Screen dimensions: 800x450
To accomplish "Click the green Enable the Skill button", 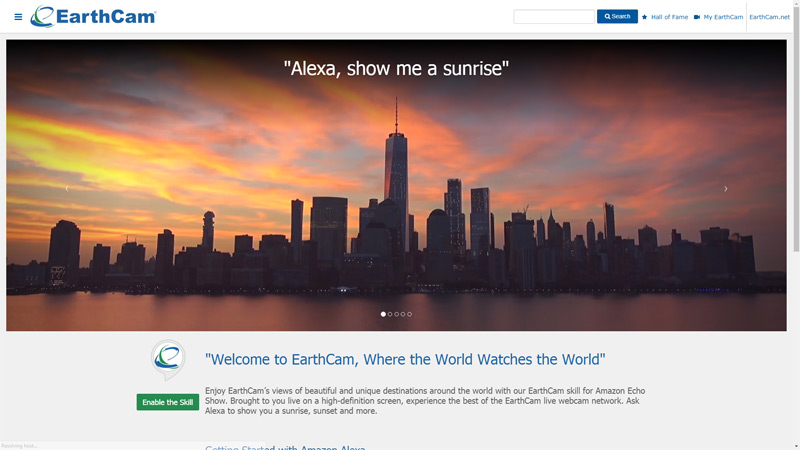I will [168, 402].
